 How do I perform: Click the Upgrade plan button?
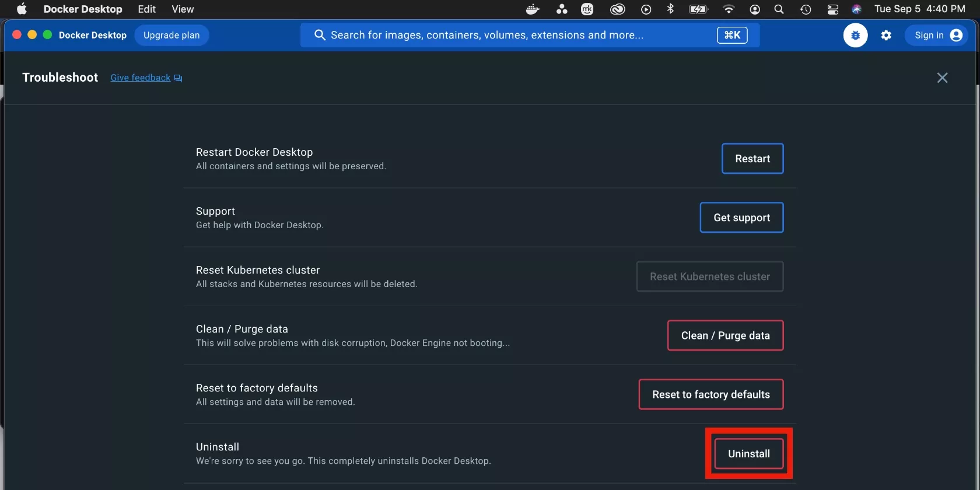tap(171, 36)
